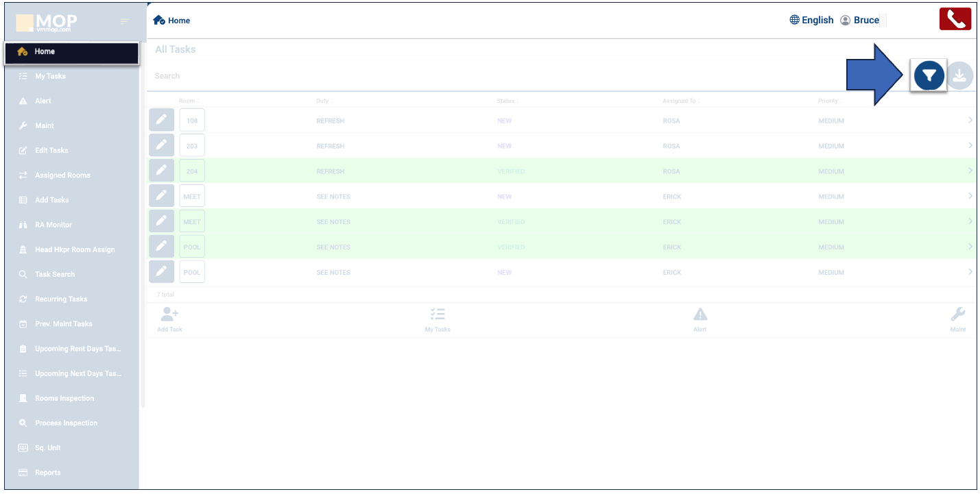Click the Search input field
Viewport: 980px width, 494px height.
[x=480, y=76]
